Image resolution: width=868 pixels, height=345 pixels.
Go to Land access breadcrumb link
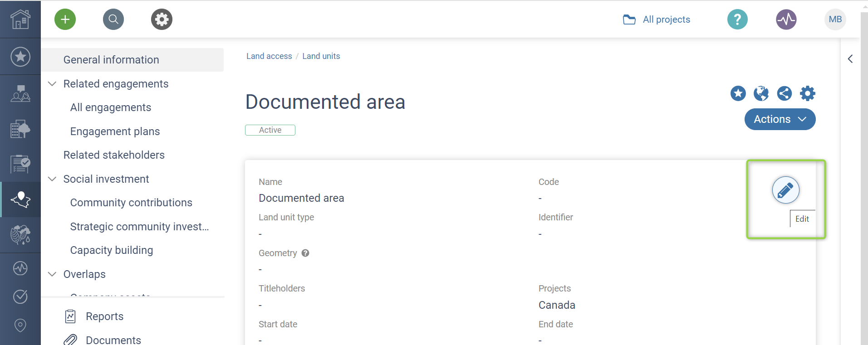pos(269,56)
